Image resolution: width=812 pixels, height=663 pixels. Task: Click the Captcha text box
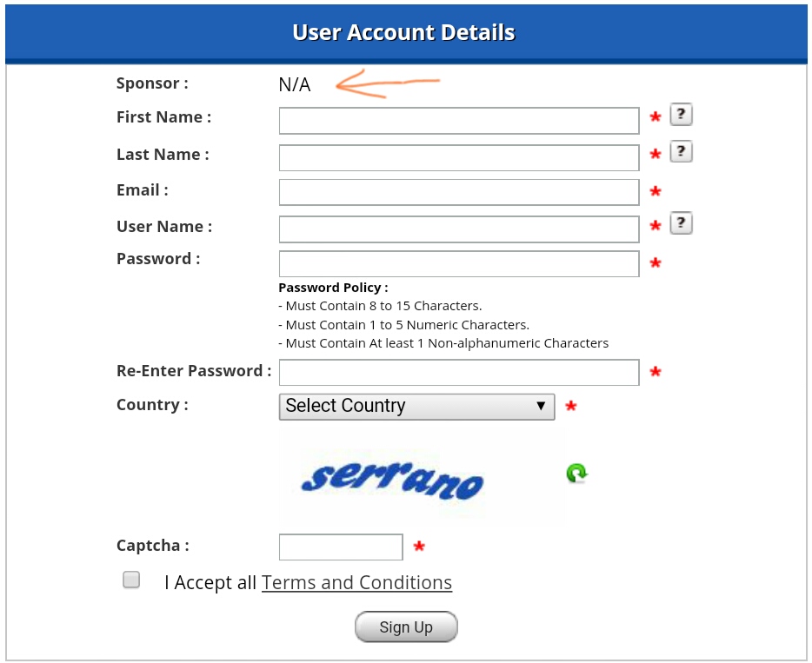[x=341, y=547]
